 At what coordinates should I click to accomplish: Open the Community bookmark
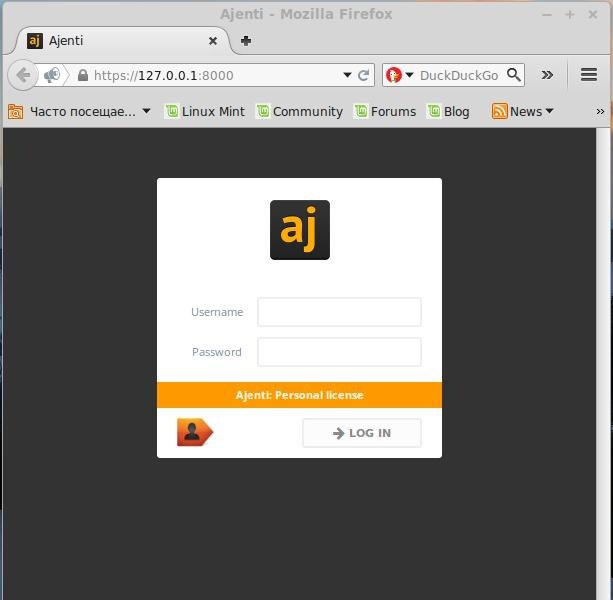coord(299,111)
